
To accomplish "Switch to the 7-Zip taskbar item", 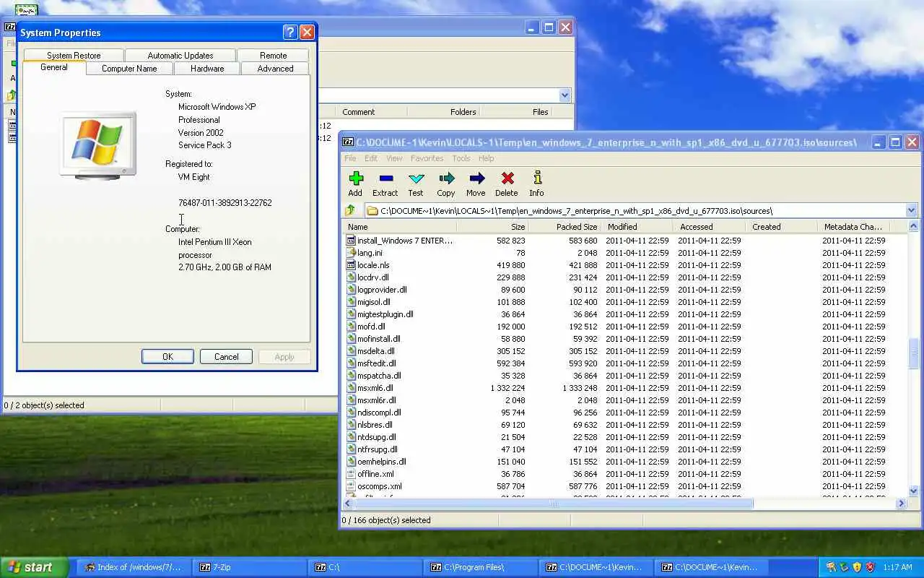I will [248, 567].
